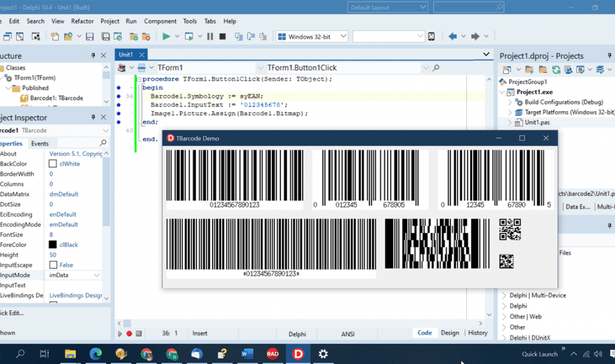Pin the Object Inspector panel
Image resolution: width=615 pixels, height=364 pixels.
click(93, 117)
